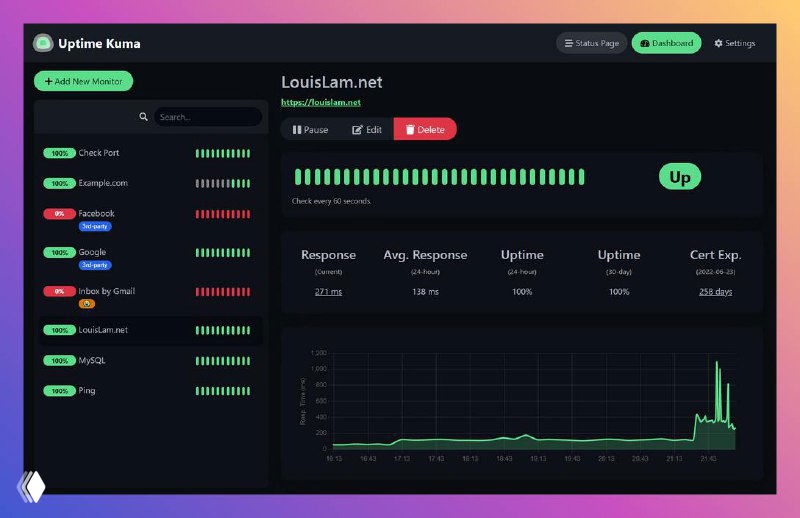The height and width of the screenshot is (518, 800).
Task: Click the heartbeat bar for Ping
Action: (223, 391)
